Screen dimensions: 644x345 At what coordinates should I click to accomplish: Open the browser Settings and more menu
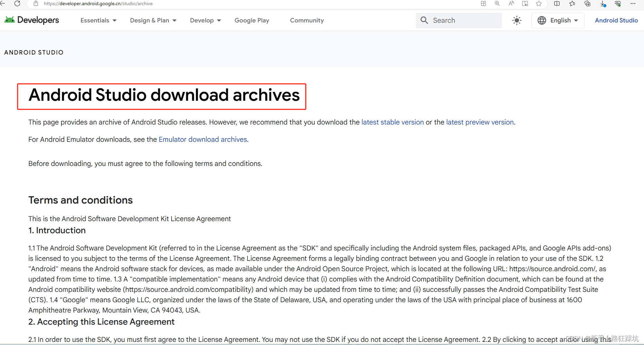tap(633, 3)
